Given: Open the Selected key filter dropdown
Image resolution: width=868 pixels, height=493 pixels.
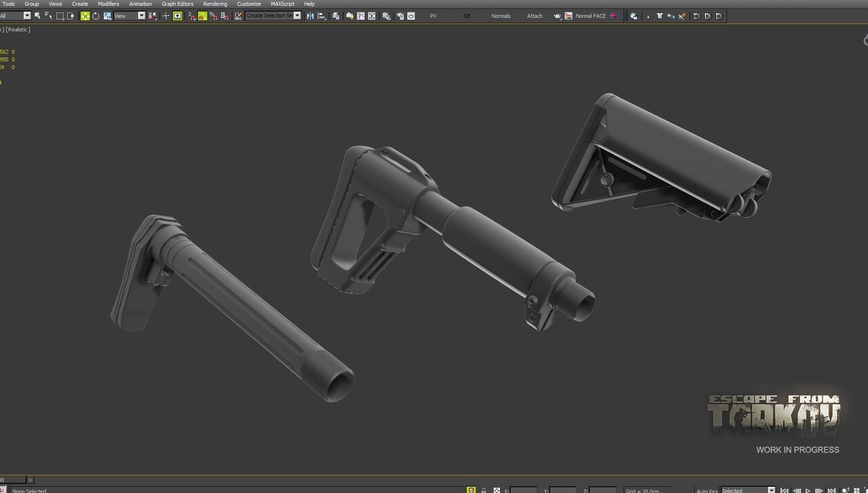Looking at the screenshot, I should click(x=748, y=490).
